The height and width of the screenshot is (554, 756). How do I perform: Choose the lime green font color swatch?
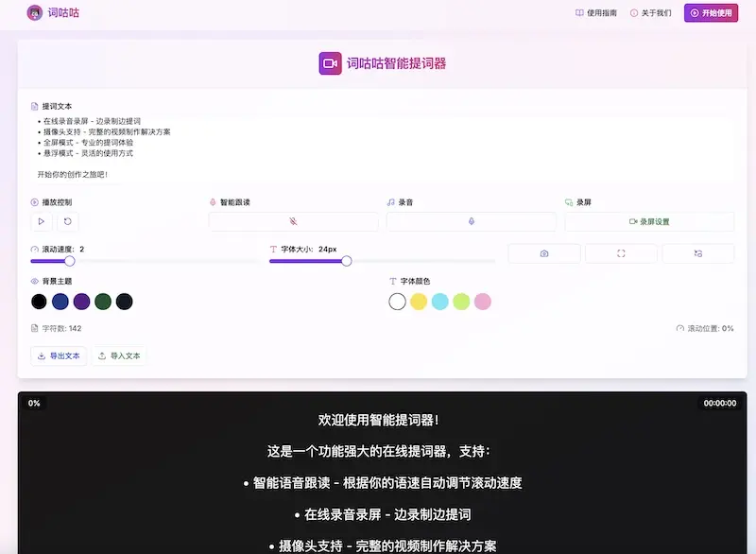[x=461, y=302]
